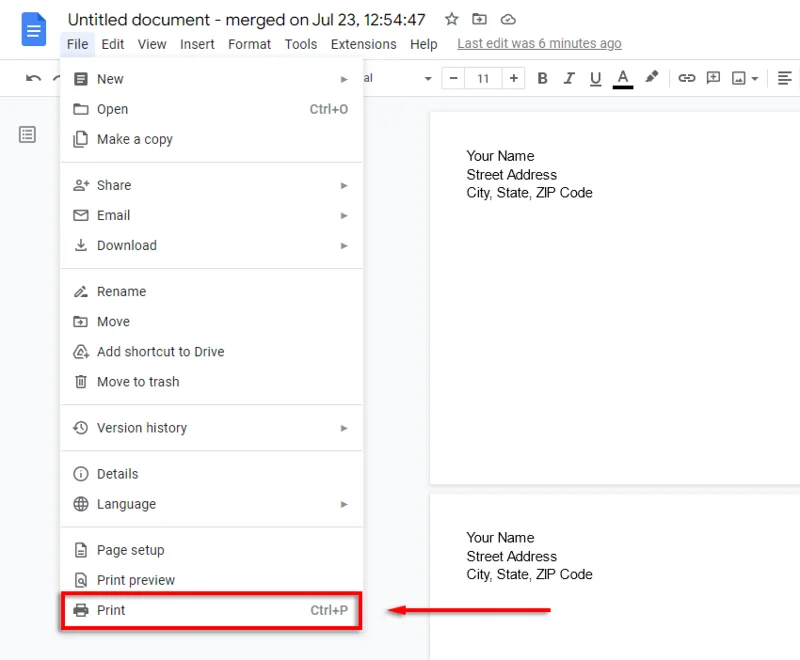The height and width of the screenshot is (660, 800).
Task: Check the cloud save status icon
Action: pyautogui.click(x=508, y=19)
